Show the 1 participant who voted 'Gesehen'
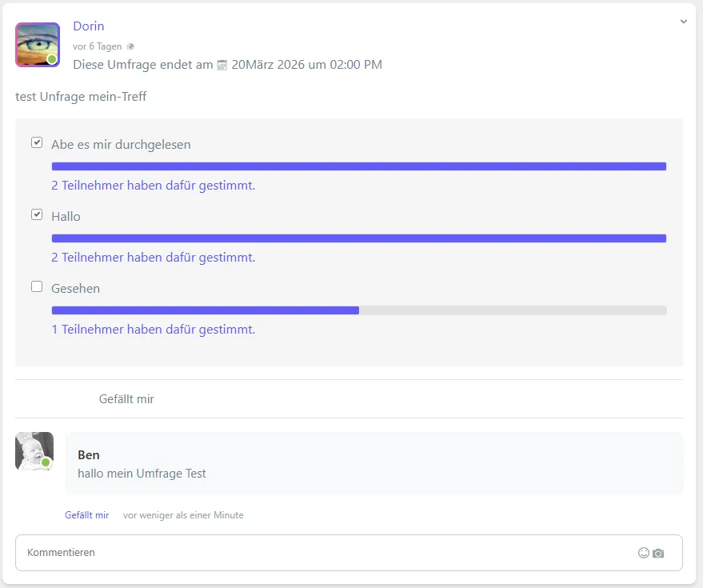Screen dimensions: 703x588 point(153,330)
